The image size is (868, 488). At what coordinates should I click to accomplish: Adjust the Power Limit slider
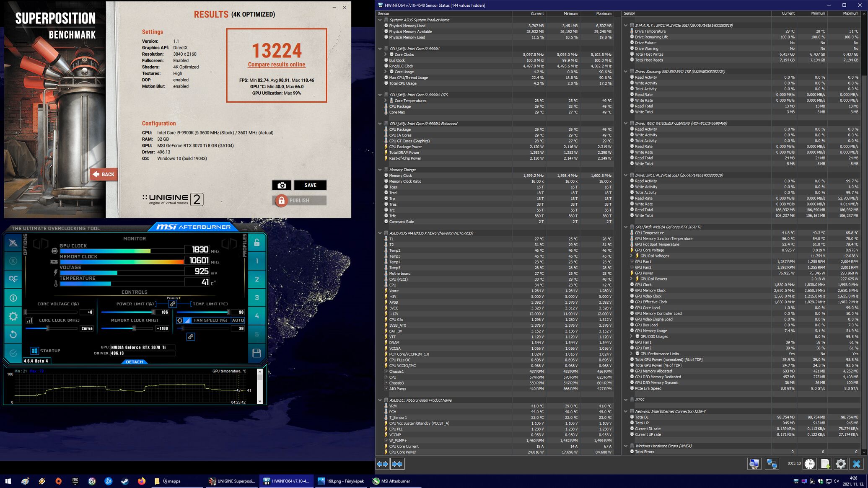128,312
